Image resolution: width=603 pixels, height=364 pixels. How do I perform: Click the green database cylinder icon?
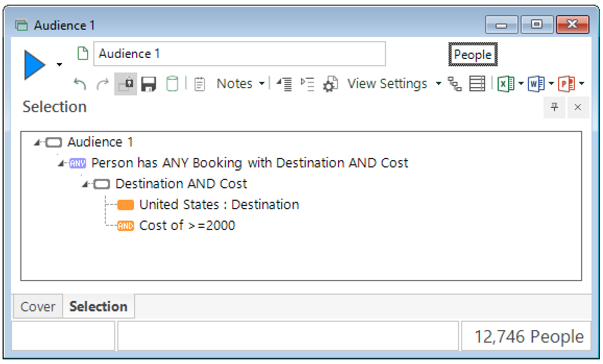tap(172, 84)
